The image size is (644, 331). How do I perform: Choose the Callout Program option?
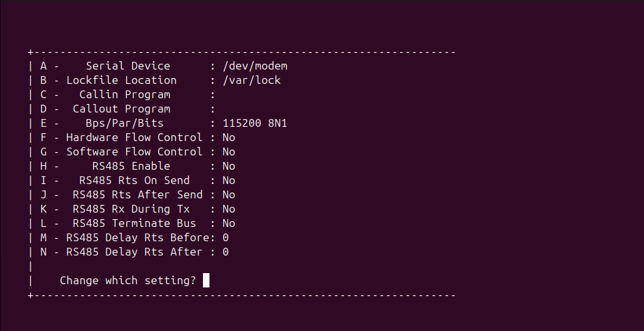click(121, 109)
